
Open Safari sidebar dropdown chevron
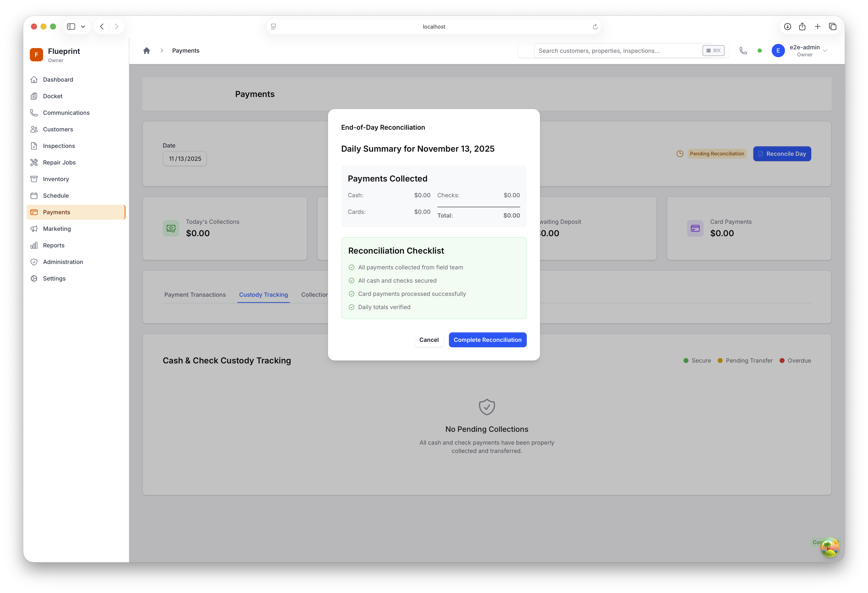coord(83,27)
